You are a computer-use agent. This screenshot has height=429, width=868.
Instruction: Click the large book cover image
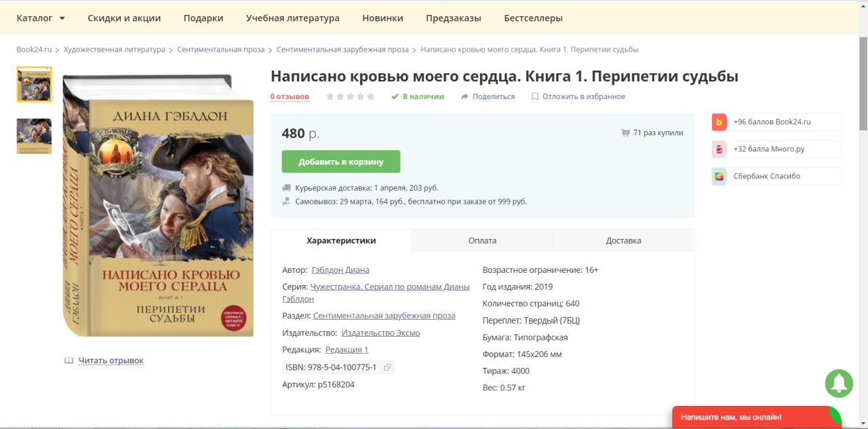[x=158, y=206]
